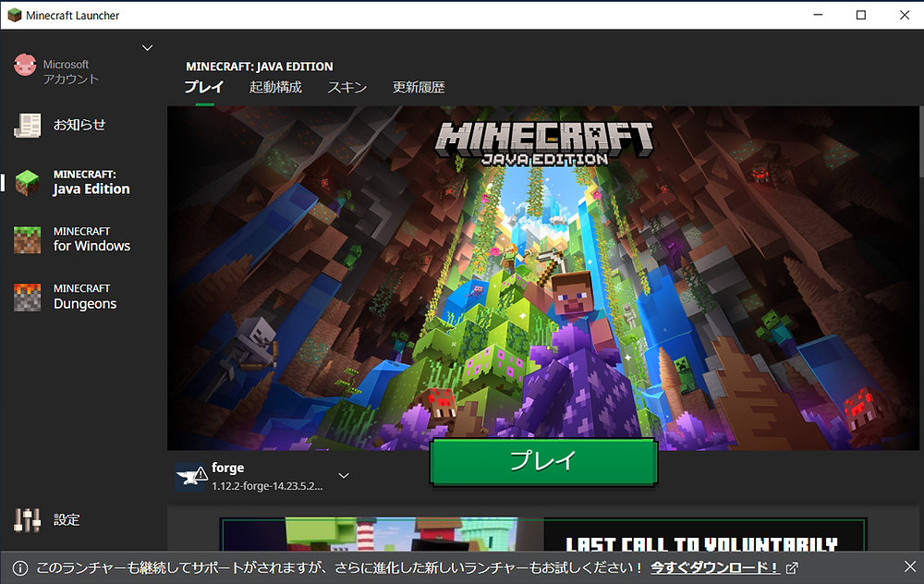Click the forge anvil warning icon

(x=191, y=476)
